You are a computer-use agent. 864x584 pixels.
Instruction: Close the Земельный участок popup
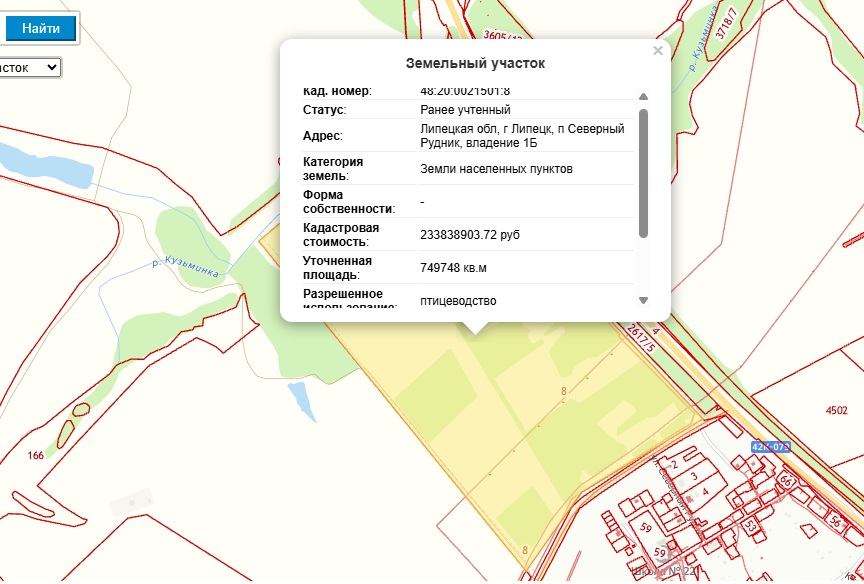[657, 51]
